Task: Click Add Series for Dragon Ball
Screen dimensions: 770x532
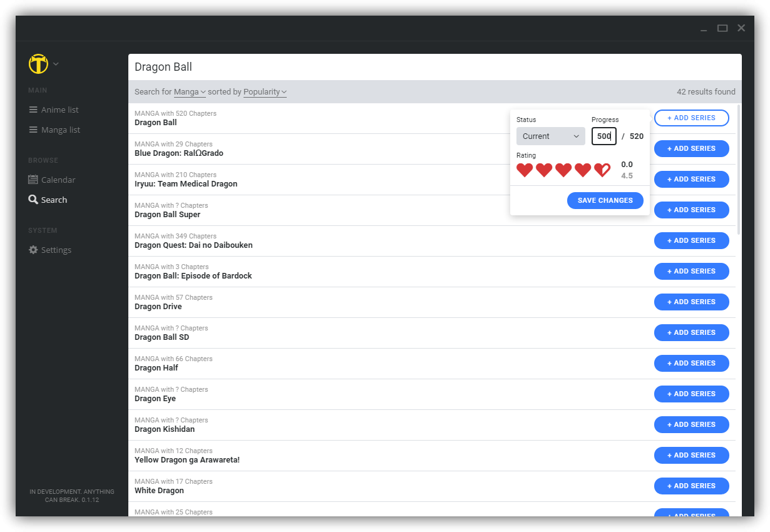Action: [692, 118]
